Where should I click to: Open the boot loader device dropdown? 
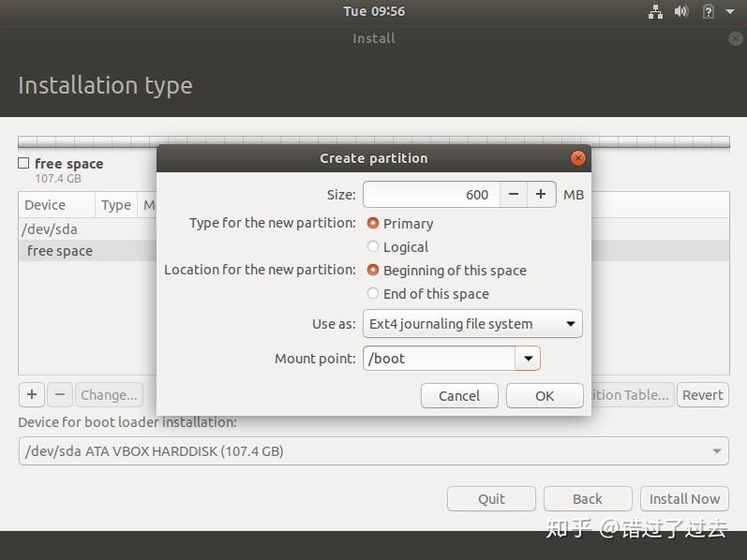coord(374,451)
